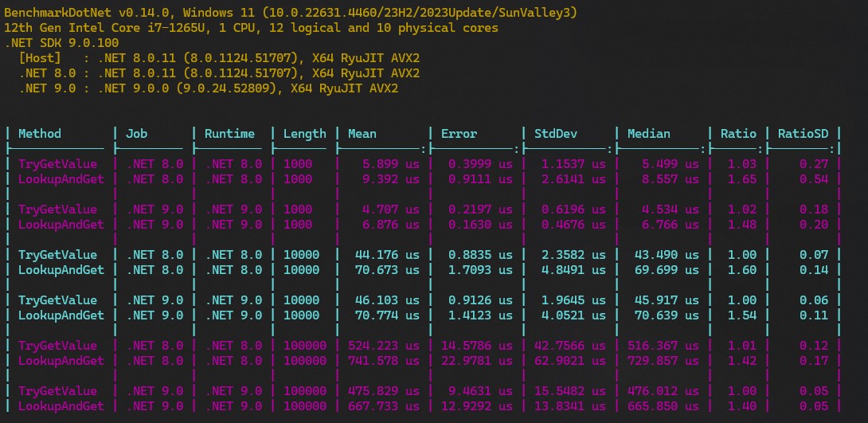
Task: Click error value 0.1630 us
Action: (x=480, y=224)
